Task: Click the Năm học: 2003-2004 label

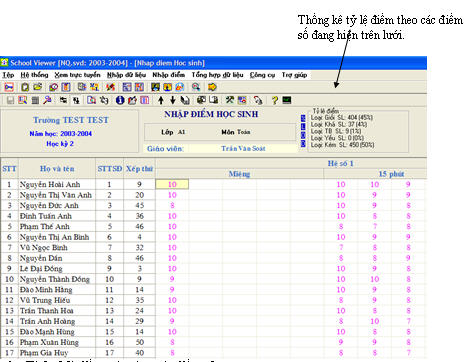Action: click(60, 134)
